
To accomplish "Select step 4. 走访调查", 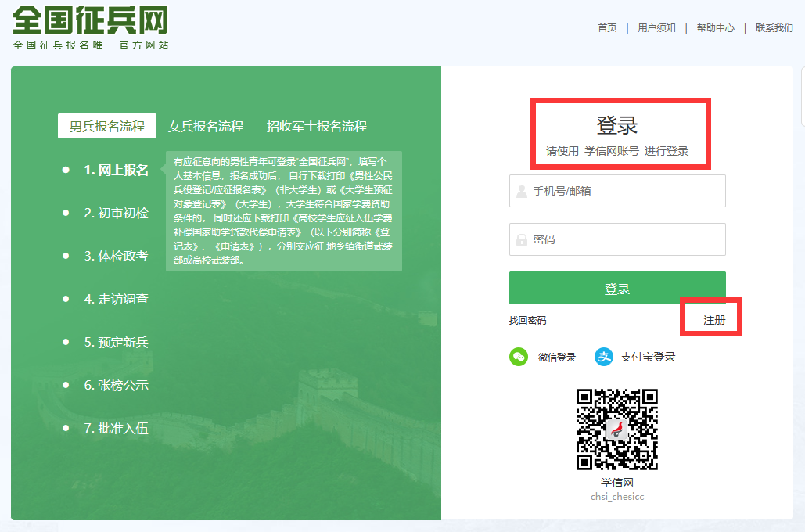I will 116,299.
